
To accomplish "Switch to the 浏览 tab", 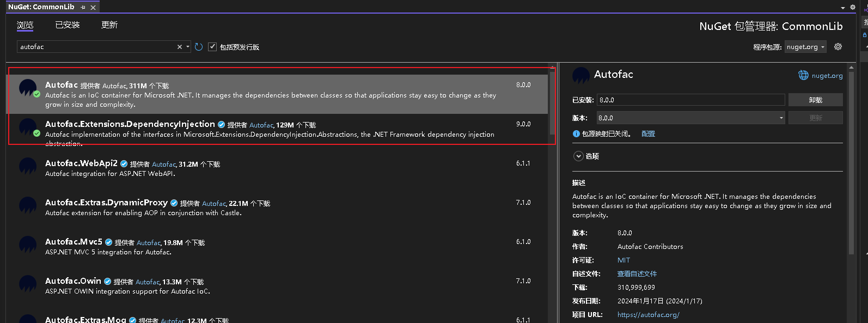I will [x=25, y=25].
